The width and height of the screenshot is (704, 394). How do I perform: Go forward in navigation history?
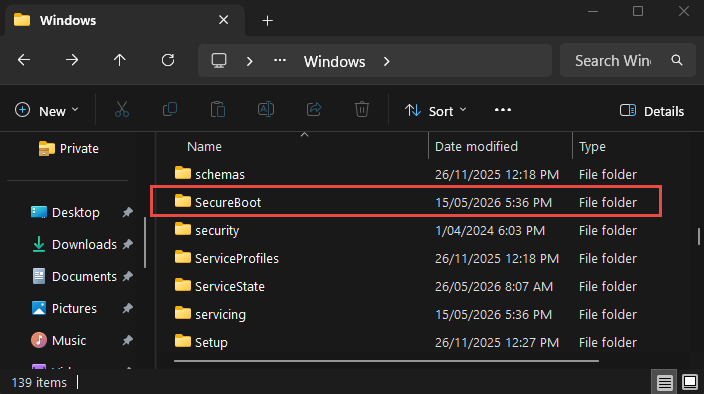[x=72, y=60]
